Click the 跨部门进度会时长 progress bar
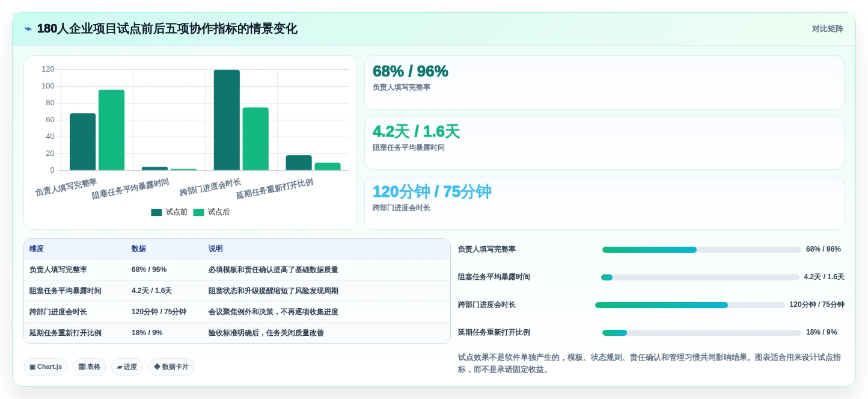The width and height of the screenshot is (868, 399). 690,305
